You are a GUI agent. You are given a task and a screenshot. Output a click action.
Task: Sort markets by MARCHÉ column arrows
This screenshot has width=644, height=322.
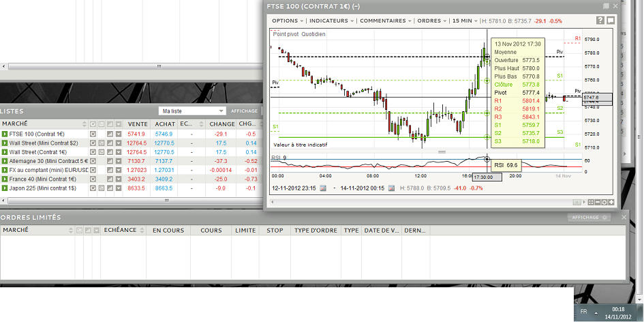(x=85, y=123)
